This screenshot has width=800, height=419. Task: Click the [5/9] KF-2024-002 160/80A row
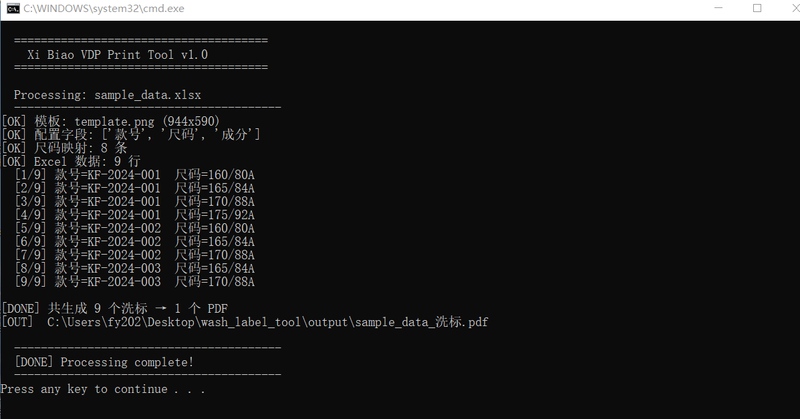pos(135,228)
